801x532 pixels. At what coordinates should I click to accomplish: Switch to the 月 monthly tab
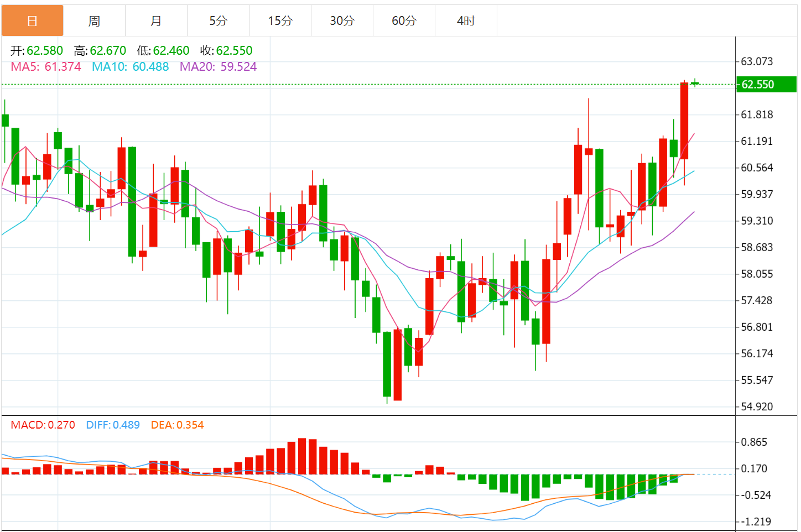(157, 21)
